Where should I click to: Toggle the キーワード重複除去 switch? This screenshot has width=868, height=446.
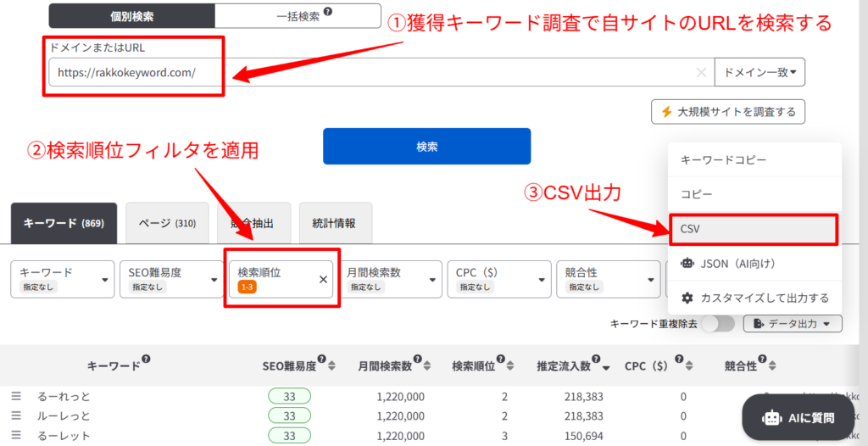click(x=717, y=323)
